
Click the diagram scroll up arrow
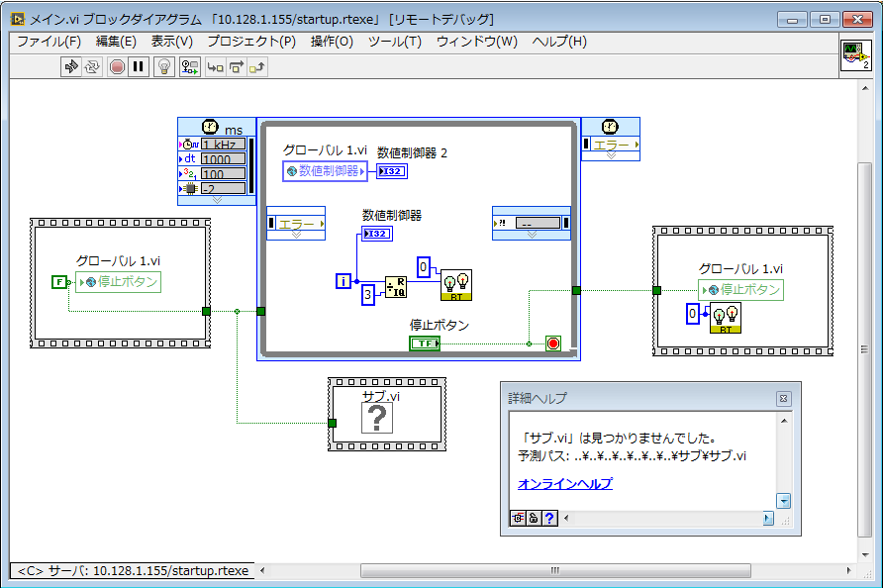[x=865, y=88]
